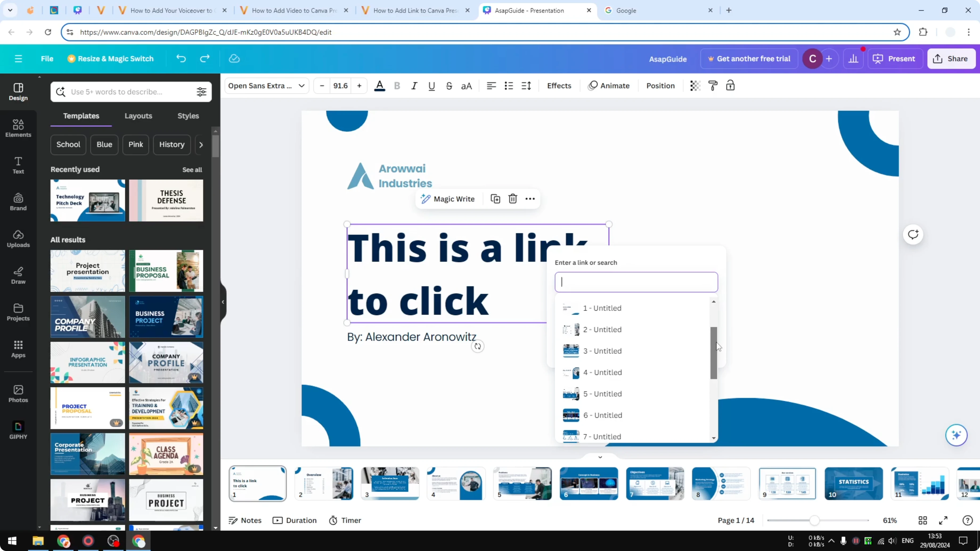Open the Text panel

click(18, 165)
